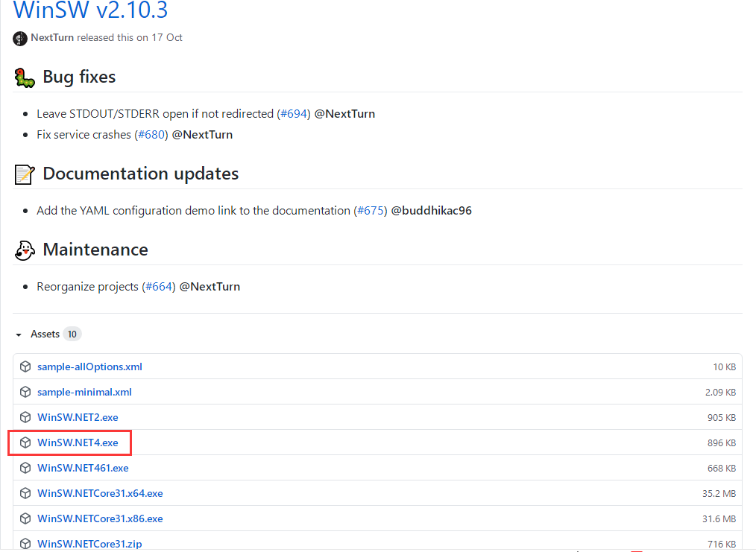Download WinSW.NETCore31.x64.exe asset
The image size is (756, 552).
point(101,493)
